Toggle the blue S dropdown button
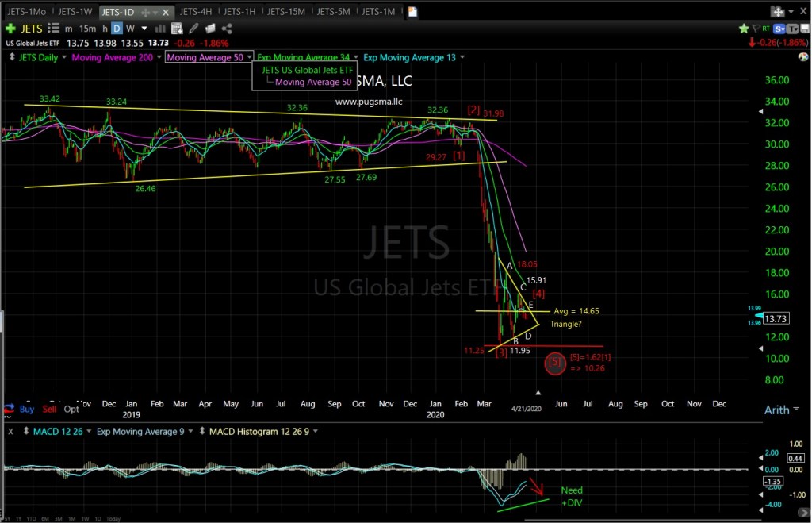 pyautogui.click(x=779, y=29)
